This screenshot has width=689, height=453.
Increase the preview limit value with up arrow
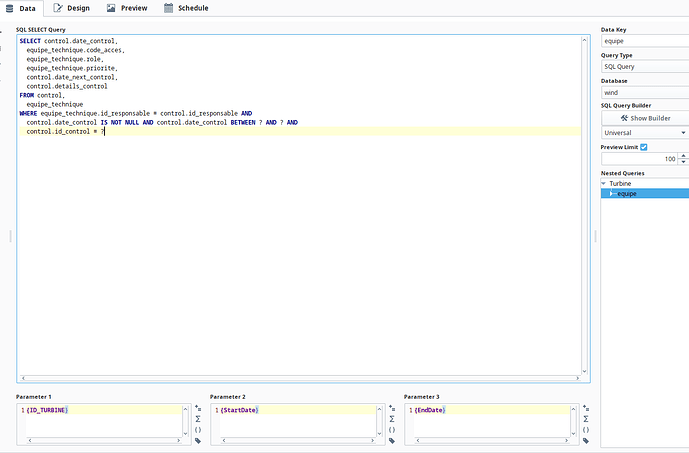[683, 156]
